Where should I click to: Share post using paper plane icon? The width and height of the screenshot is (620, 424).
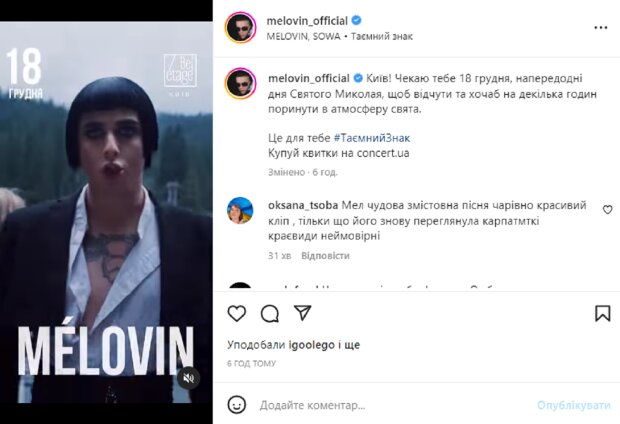coord(302,313)
